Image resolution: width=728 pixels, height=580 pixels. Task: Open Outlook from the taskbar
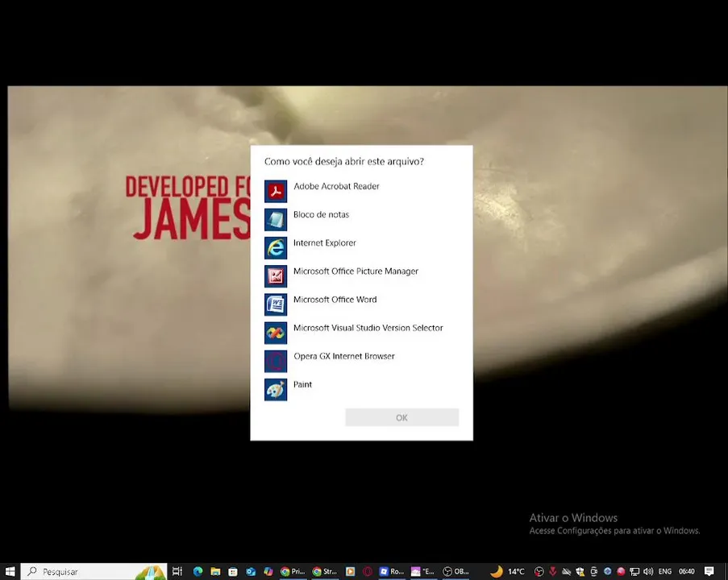point(251,571)
